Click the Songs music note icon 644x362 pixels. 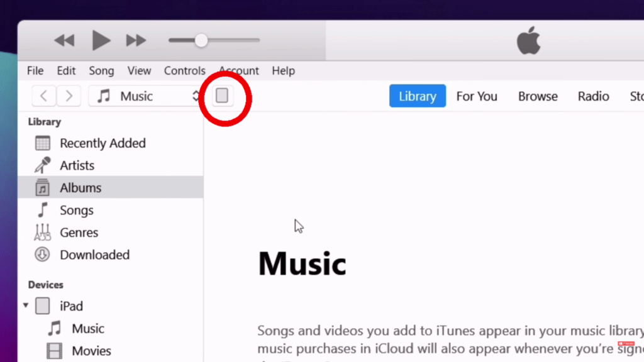click(x=43, y=210)
